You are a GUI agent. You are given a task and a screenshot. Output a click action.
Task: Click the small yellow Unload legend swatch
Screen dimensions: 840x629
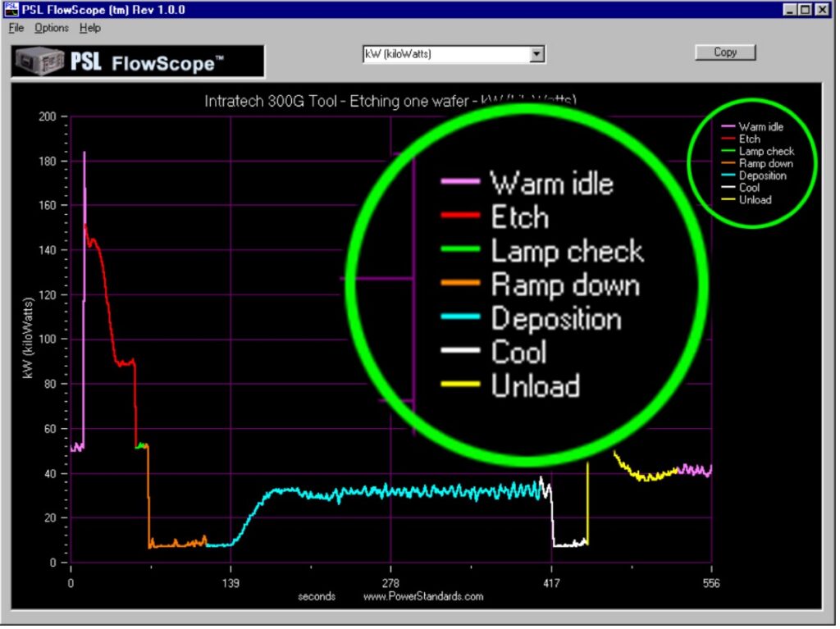(729, 200)
